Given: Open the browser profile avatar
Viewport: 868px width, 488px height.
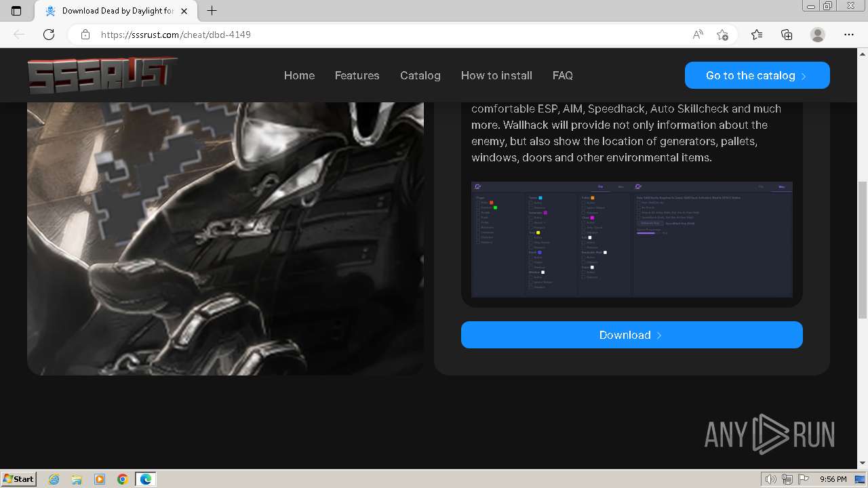Looking at the screenshot, I should click(818, 35).
